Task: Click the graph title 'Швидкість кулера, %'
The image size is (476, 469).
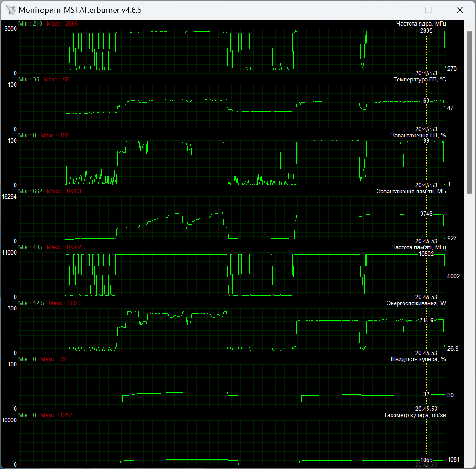Action: pyautogui.click(x=418, y=359)
